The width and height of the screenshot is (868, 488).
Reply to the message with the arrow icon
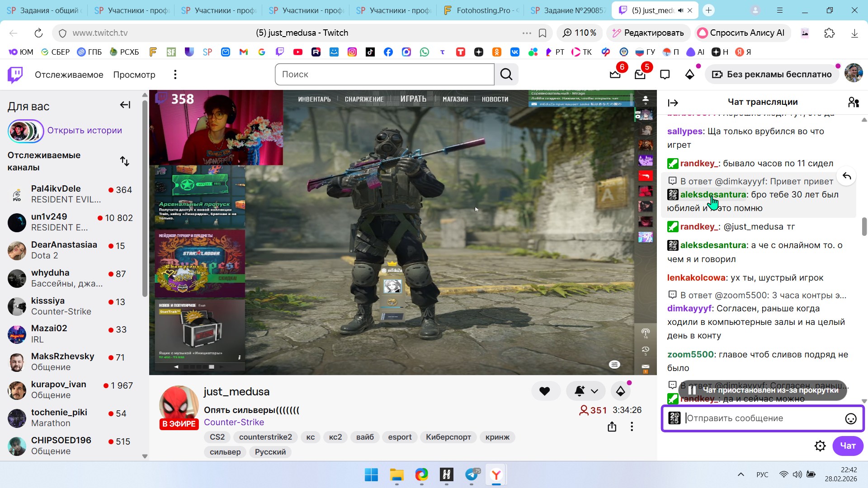846,176
